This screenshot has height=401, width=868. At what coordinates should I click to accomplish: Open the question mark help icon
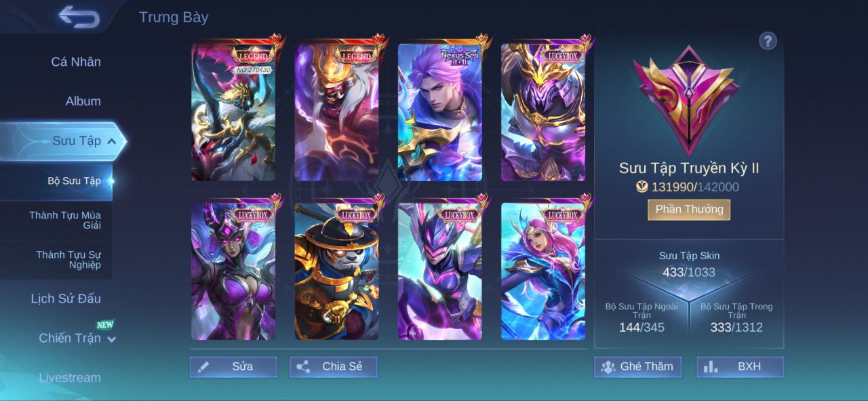pos(768,41)
